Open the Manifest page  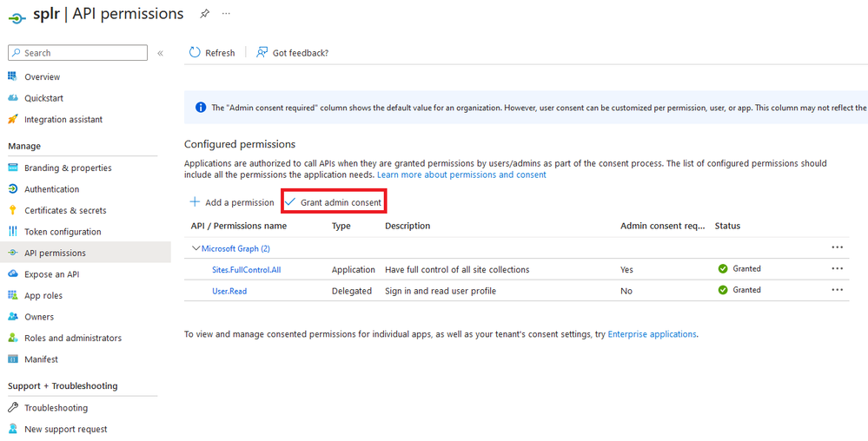click(41, 359)
